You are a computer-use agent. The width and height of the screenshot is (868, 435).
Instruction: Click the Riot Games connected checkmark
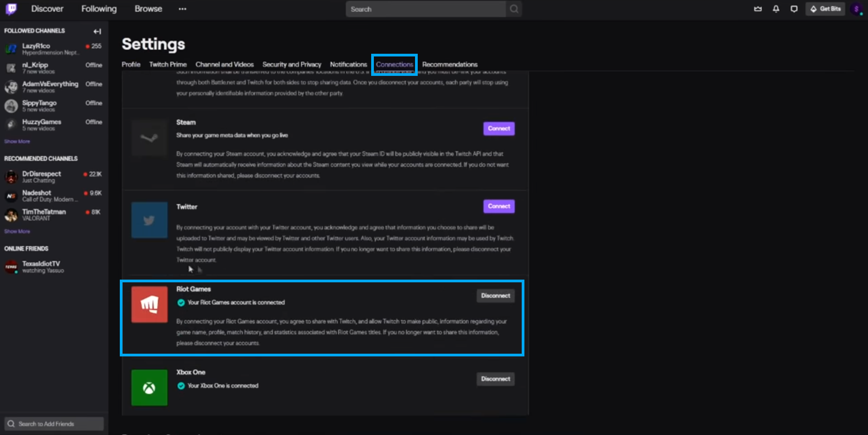tap(181, 303)
